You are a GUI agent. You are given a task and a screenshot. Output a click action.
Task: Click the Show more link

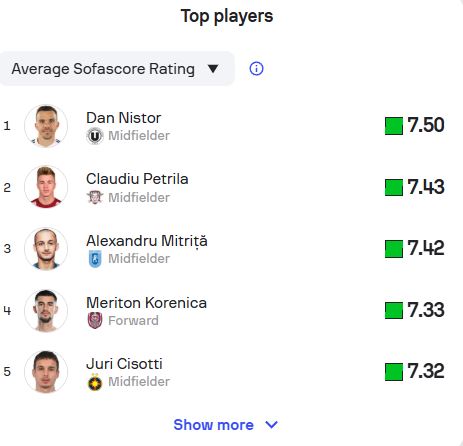(x=213, y=425)
